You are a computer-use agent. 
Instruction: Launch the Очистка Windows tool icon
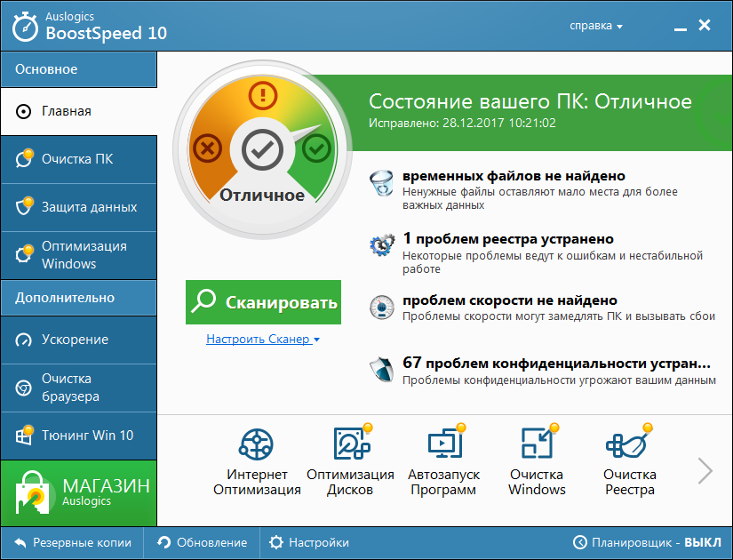point(539,442)
